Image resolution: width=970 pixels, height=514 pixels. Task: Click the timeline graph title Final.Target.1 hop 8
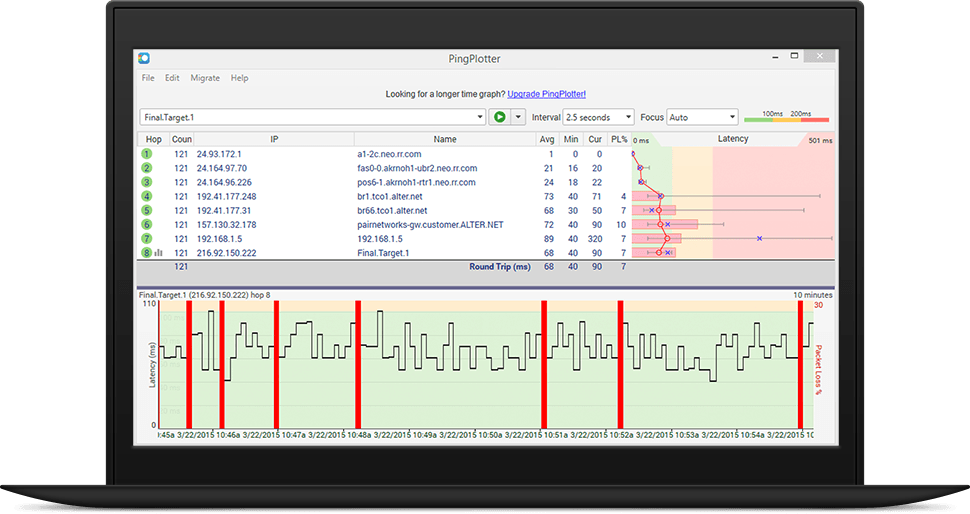click(x=205, y=295)
